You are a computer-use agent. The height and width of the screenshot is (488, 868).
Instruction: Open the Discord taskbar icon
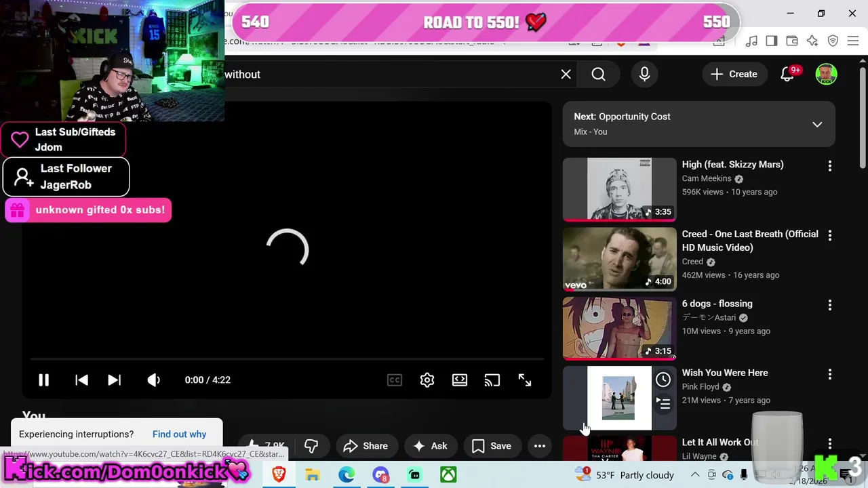[380, 475]
